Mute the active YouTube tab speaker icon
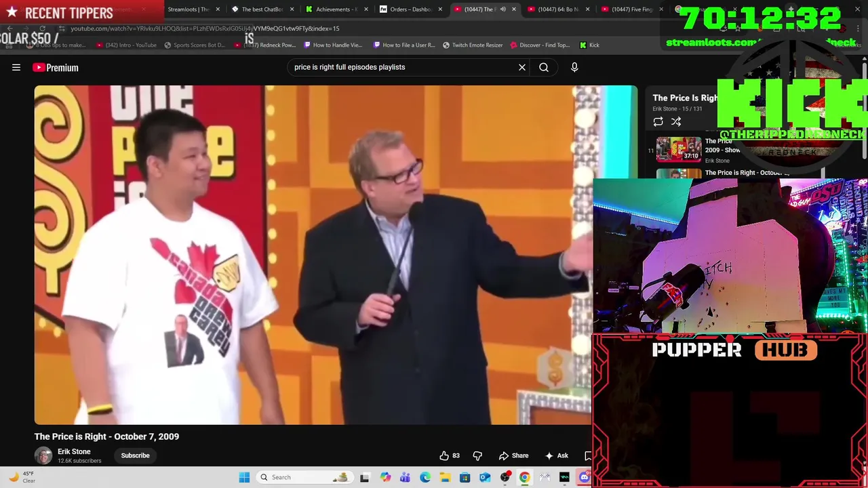Viewport: 868px width, 488px height. point(502,9)
